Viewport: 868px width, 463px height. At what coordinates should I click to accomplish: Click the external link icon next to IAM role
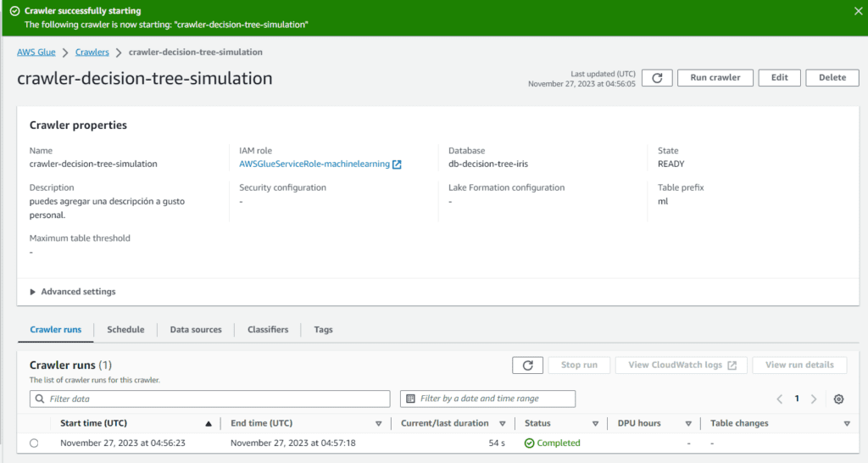[397, 165]
